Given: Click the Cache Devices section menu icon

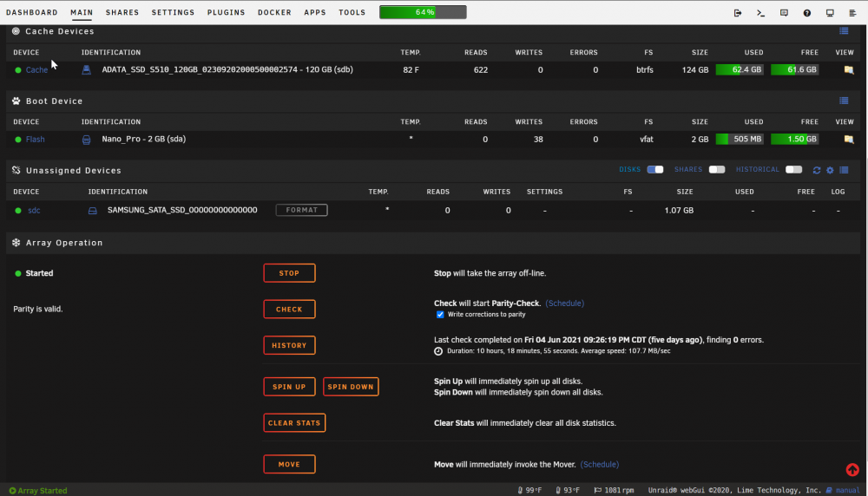Looking at the screenshot, I should (844, 31).
